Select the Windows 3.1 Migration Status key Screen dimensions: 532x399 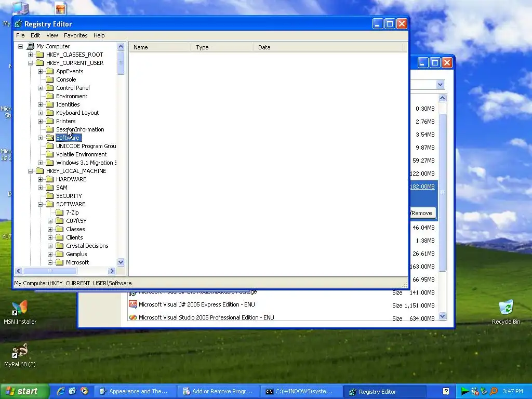coord(86,163)
